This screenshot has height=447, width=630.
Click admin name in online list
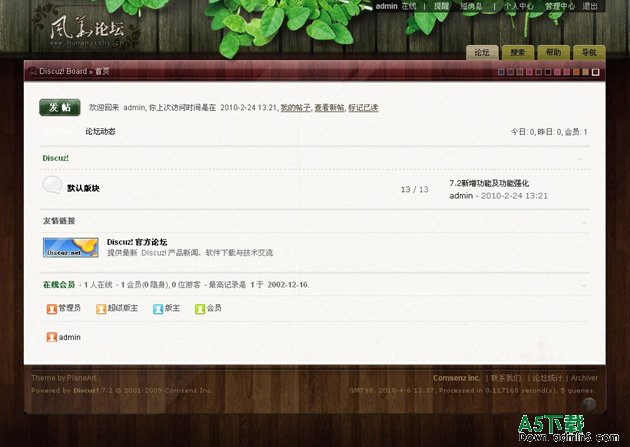click(x=70, y=337)
